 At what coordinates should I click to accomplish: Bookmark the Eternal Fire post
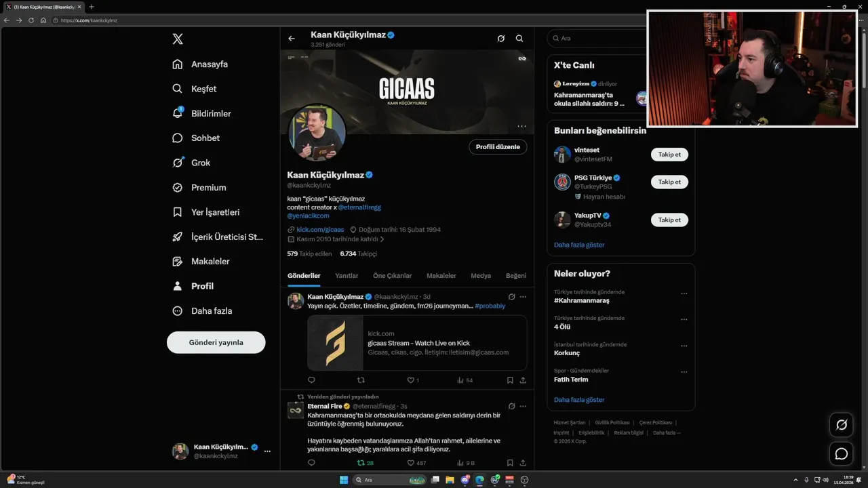(x=510, y=463)
